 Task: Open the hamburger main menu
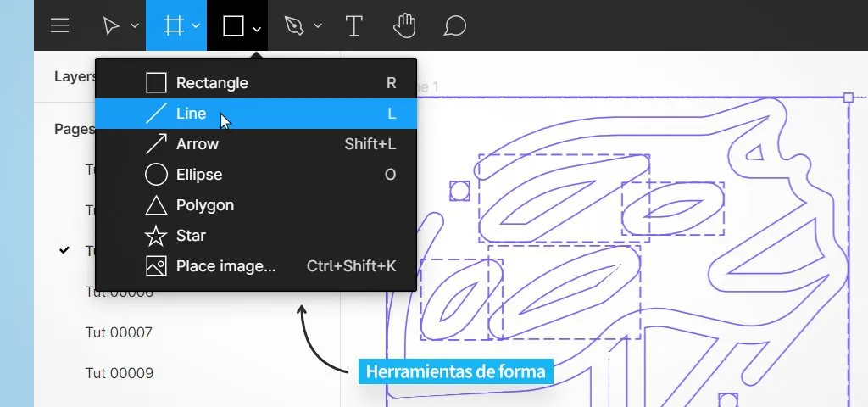(x=60, y=25)
